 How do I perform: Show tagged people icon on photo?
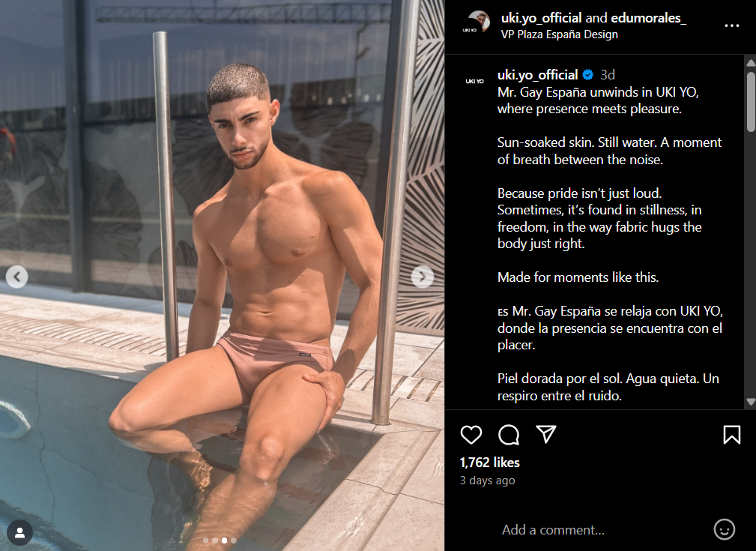(19, 532)
